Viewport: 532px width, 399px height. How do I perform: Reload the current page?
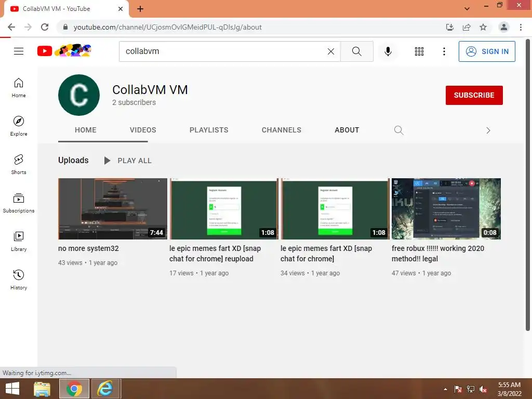(x=45, y=27)
